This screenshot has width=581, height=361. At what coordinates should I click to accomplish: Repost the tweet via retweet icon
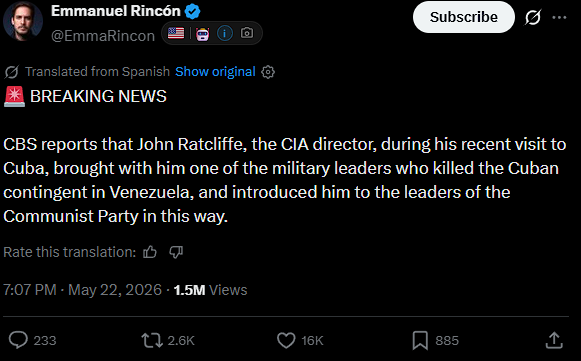pyautogui.click(x=152, y=340)
